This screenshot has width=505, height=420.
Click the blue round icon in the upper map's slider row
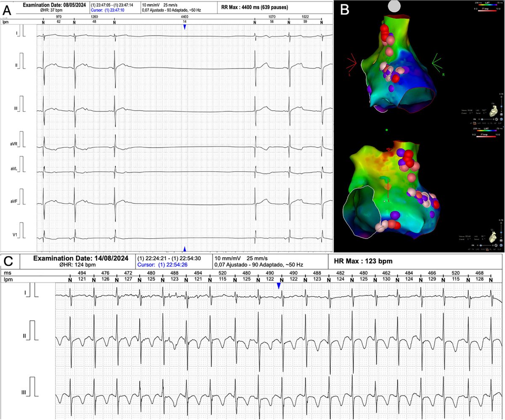click(x=502, y=119)
